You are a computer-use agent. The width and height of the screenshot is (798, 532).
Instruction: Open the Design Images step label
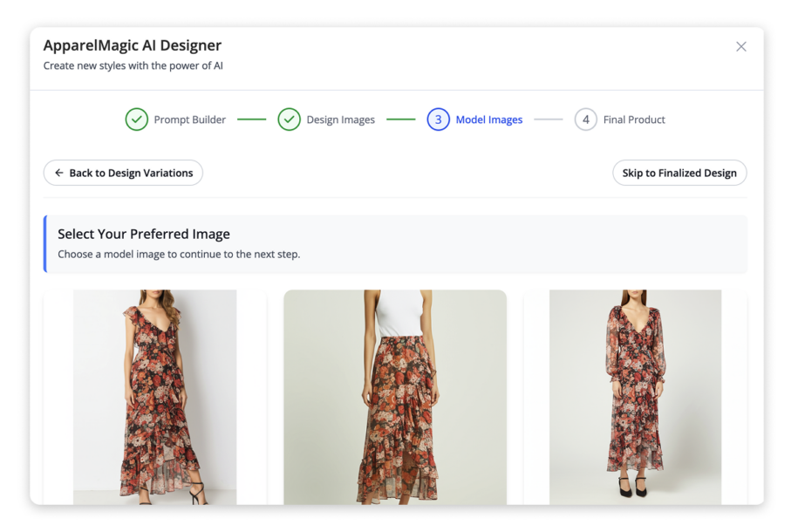coord(340,119)
